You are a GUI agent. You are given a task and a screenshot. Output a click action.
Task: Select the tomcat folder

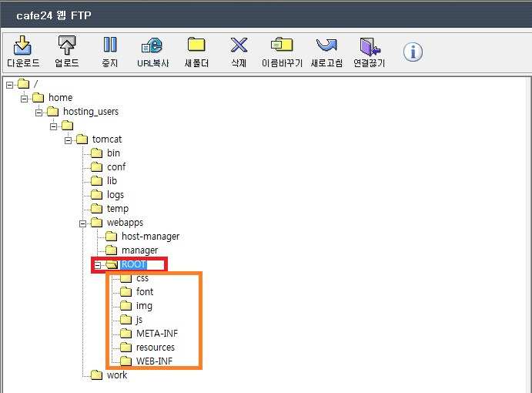tap(107, 139)
